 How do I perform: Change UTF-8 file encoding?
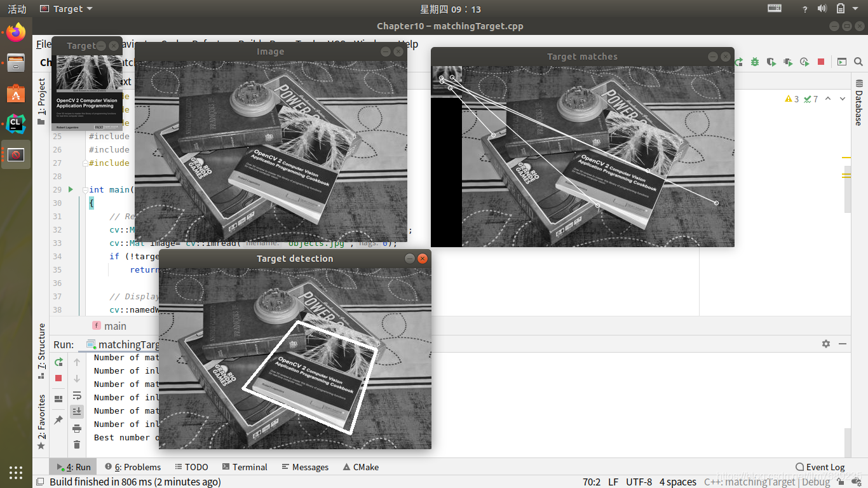point(639,482)
